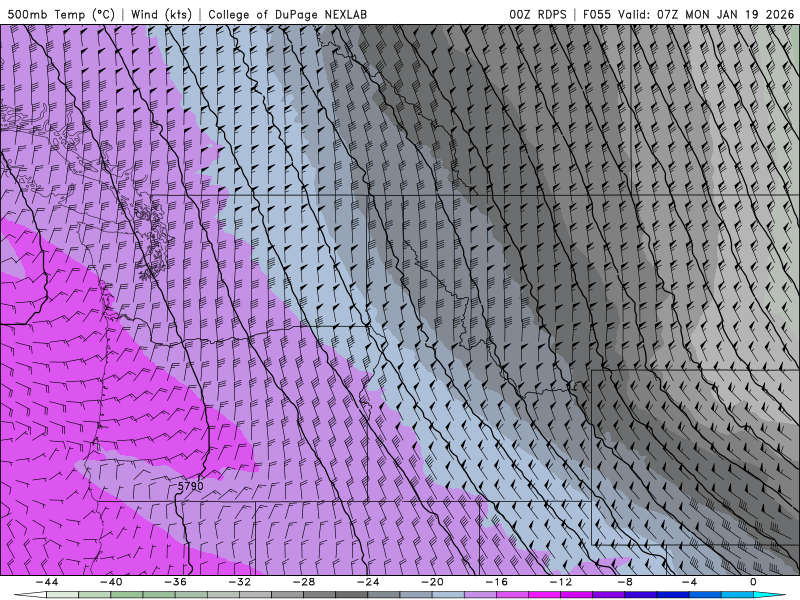The image size is (800, 600).
Task: Click the pale green colorbar swatch below -44
Action: pyautogui.click(x=62, y=595)
